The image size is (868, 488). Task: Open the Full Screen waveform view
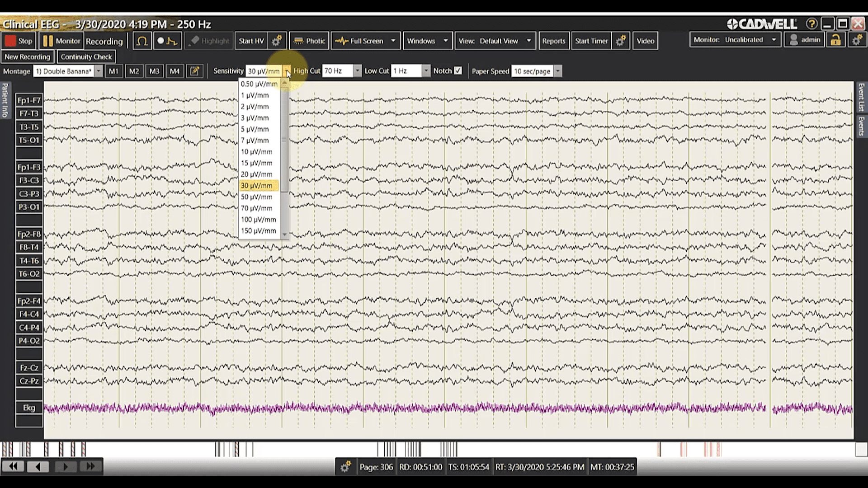360,40
